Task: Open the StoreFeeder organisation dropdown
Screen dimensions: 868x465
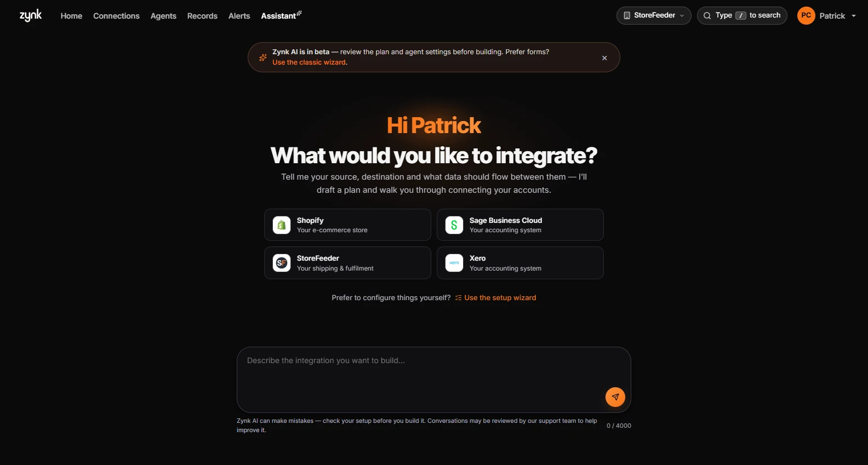Action: coord(654,16)
